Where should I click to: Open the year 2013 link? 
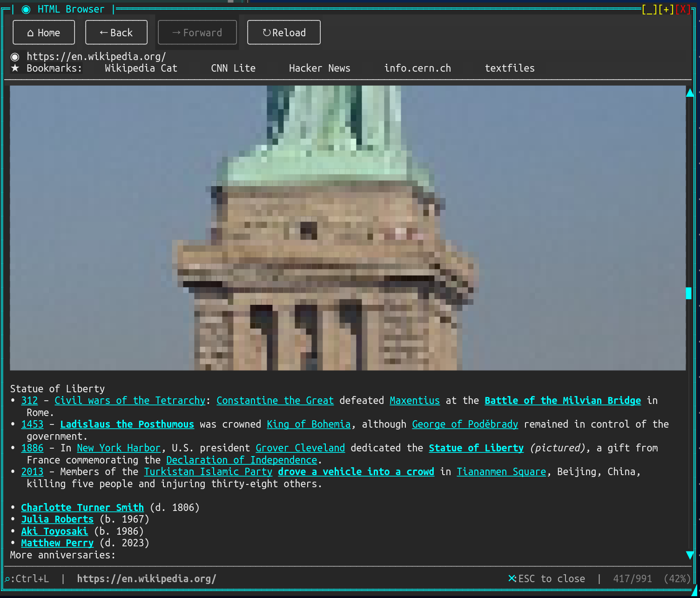(x=32, y=472)
